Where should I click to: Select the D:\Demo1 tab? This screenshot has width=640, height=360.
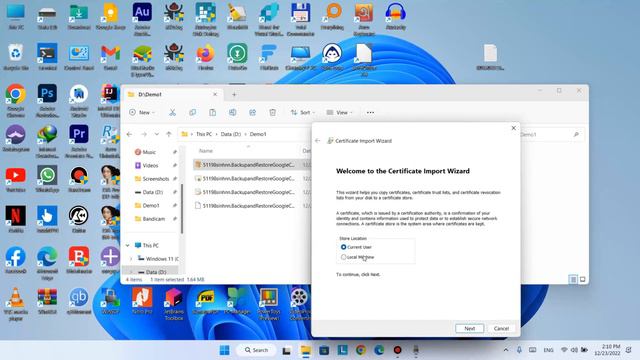click(173, 94)
